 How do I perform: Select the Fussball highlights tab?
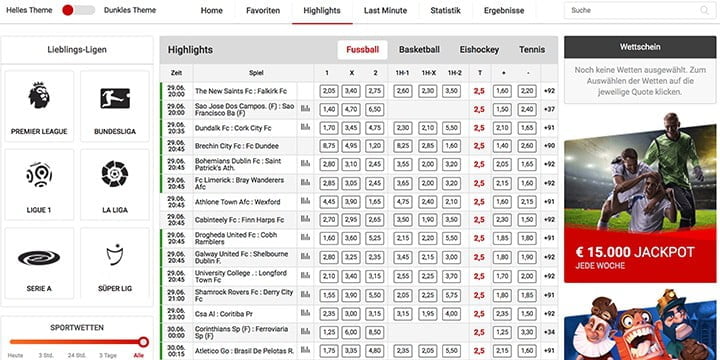tap(362, 50)
